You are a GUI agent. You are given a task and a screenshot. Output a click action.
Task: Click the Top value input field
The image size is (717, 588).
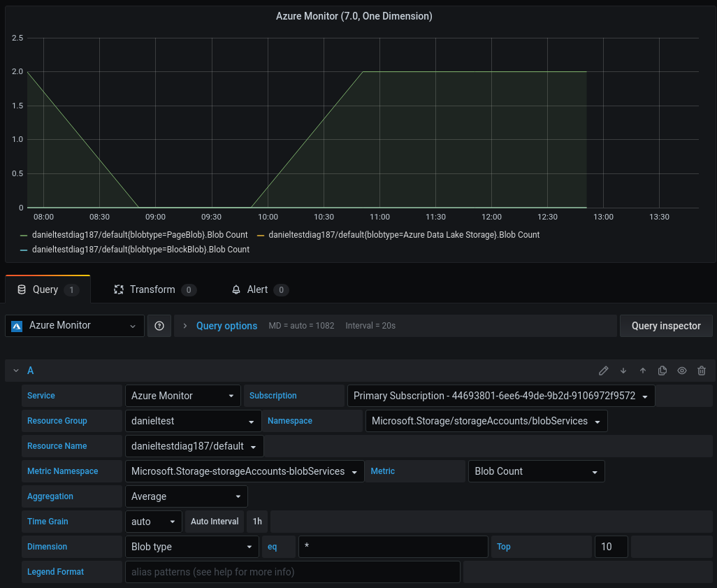point(611,547)
